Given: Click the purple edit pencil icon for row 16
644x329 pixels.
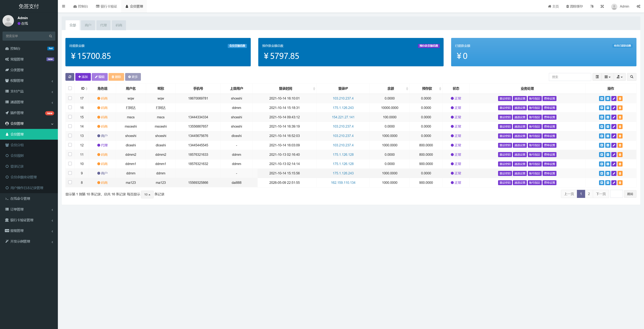Looking at the screenshot, I should [x=614, y=108].
